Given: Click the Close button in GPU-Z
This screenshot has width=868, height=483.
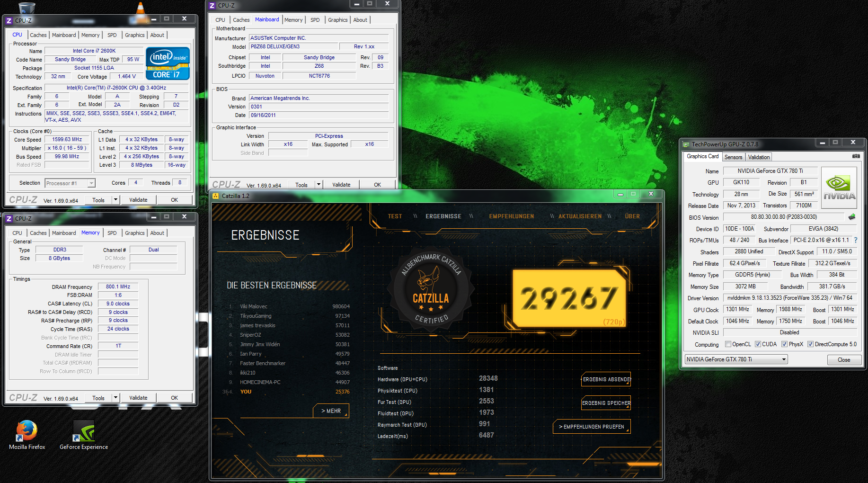Looking at the screenshot, I should [x=844, y=360].
